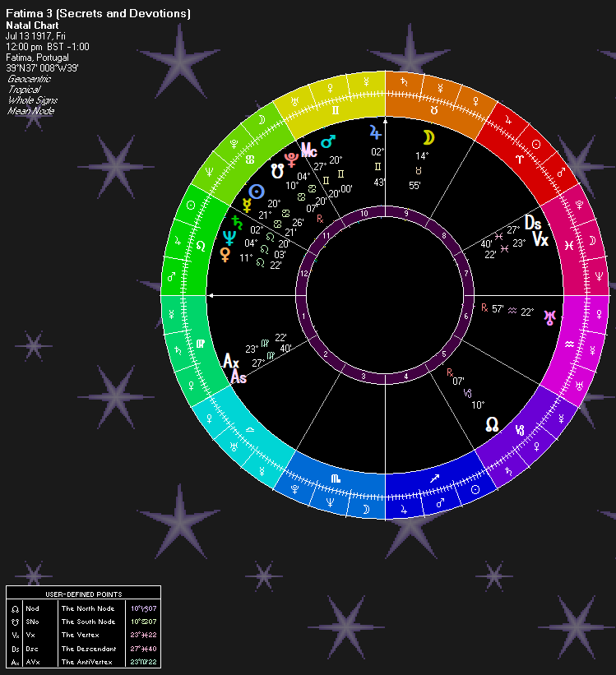The image size is (616, 675).
Task: Click the white North Node glyph in the wheel
Action: point(492,424)
